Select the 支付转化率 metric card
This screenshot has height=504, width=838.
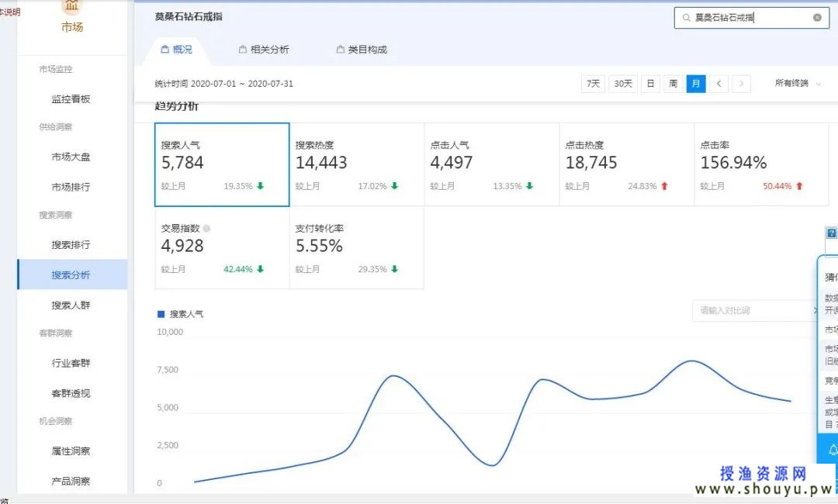click(x=357, y=248)
